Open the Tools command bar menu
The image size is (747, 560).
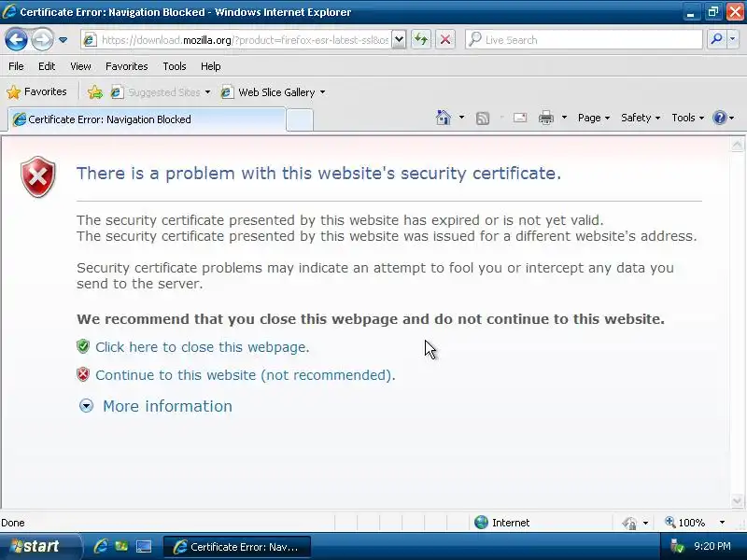tap(687, 118)
